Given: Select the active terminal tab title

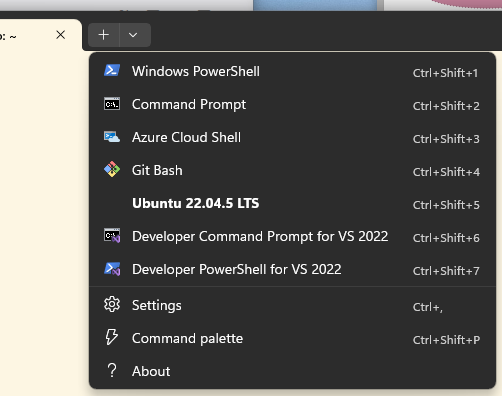Looking at the screenshot, I should [8, 36].
